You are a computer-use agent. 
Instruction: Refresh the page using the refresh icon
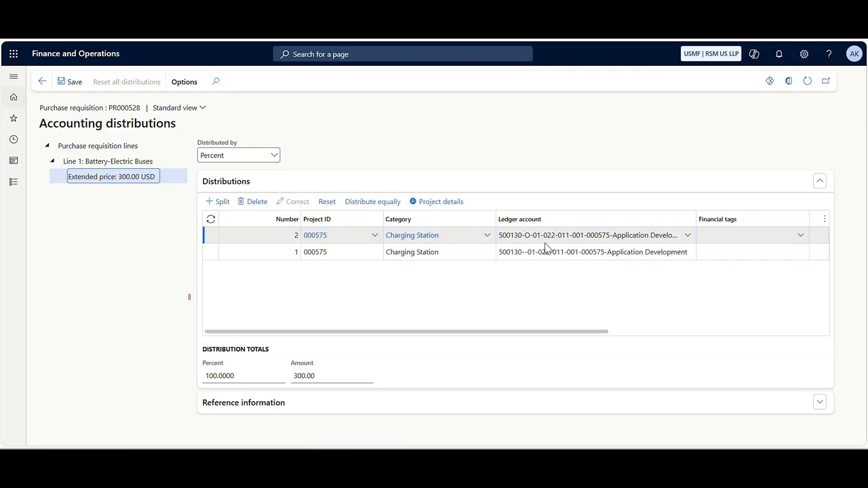tap(807, 81)
